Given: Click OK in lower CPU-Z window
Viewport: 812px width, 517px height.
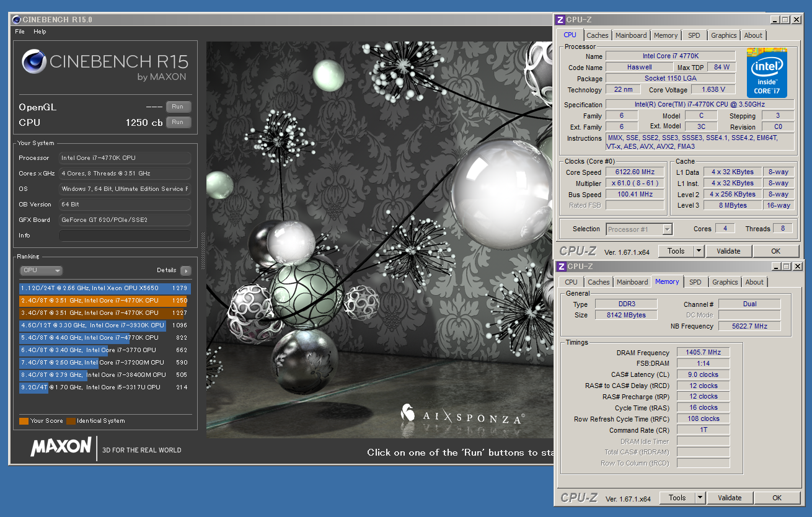Looking at the screenshot, I should coord(777,498).
